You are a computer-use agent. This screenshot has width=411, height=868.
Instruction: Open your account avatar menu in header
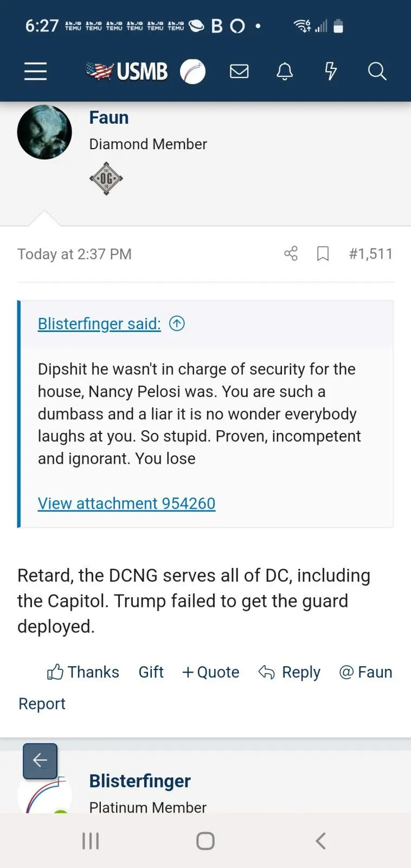click(192, 71)
